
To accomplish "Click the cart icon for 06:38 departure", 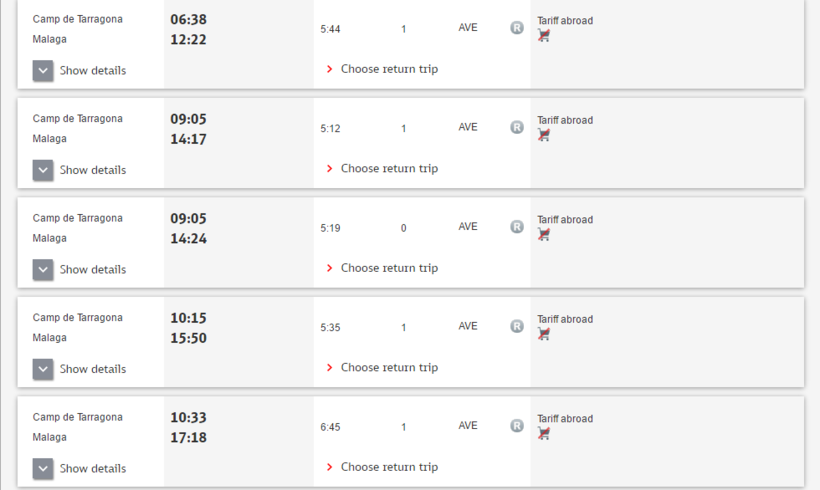I will click(x=544, y=36).
